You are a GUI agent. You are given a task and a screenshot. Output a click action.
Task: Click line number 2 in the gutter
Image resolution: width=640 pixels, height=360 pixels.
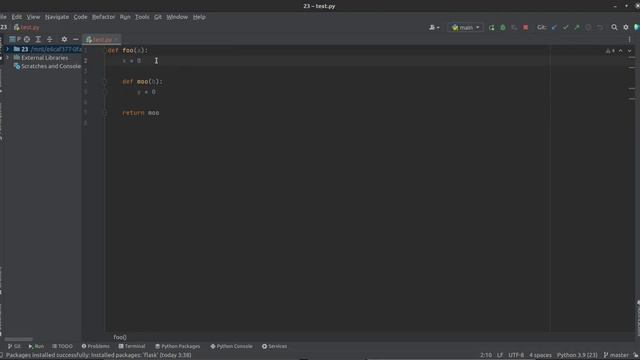point(85,61)
